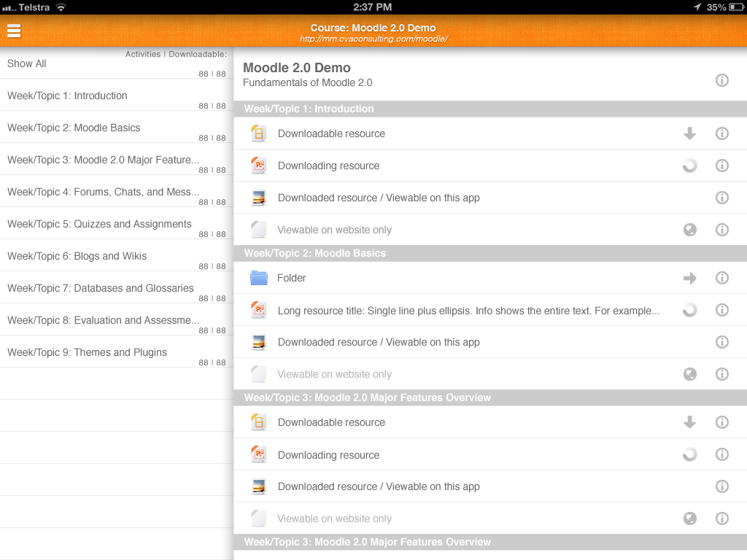Open info for the Topic 1 Downloadable resource
This screenshot has height=560, width=747.
(721, 133)
